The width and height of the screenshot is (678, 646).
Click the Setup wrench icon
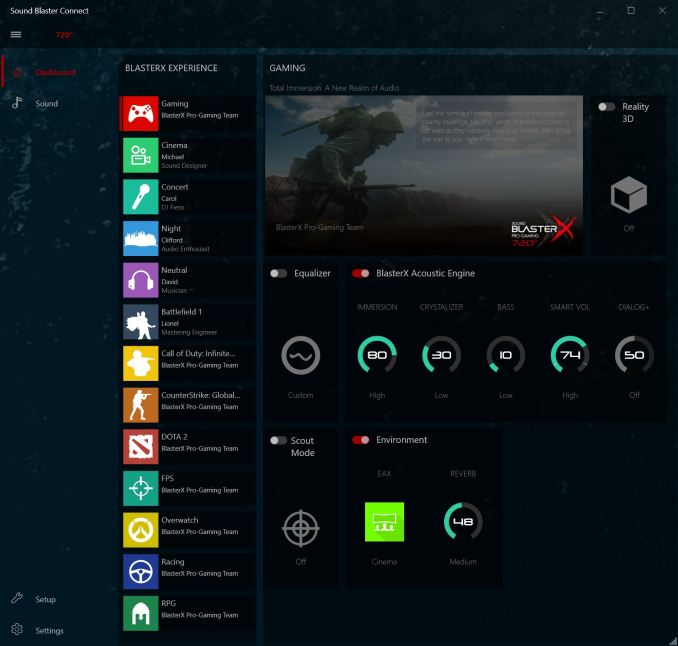(17, 598)
